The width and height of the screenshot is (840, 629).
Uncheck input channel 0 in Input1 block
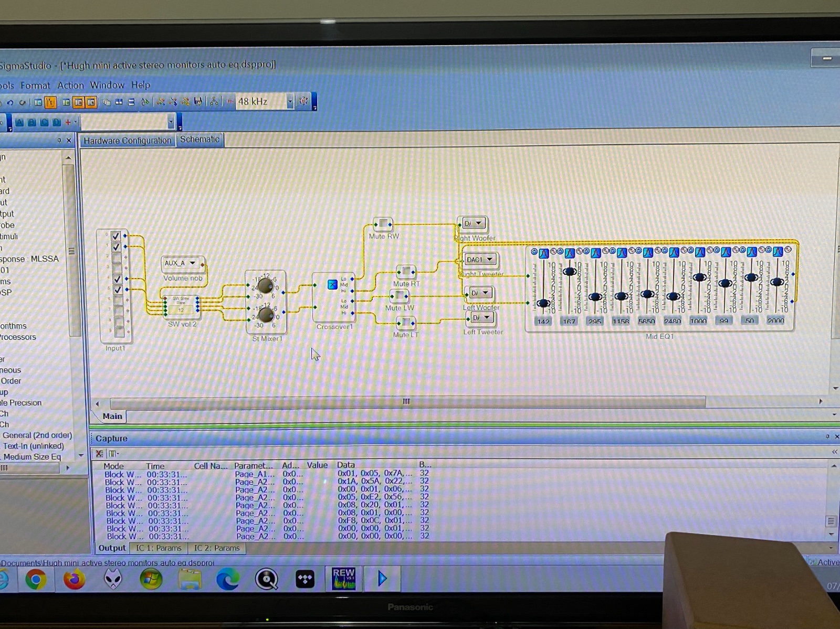[x=116, y=236]
